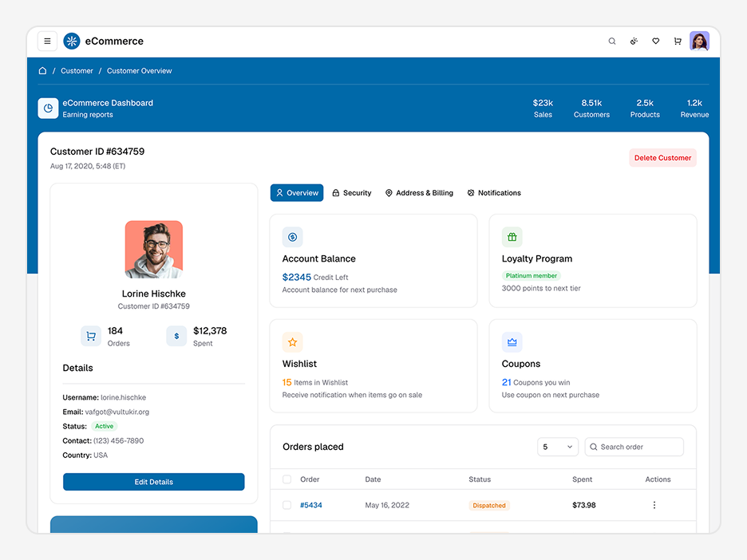
Task: Click the Platinum member badge
Action: (x=532, y=276)
